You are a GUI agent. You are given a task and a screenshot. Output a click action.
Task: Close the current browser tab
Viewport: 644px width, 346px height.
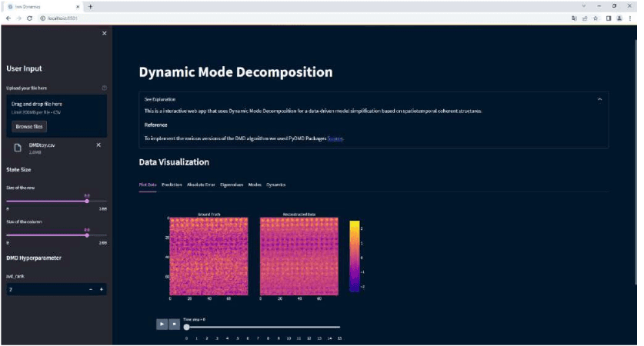click(x=78, y=7)
